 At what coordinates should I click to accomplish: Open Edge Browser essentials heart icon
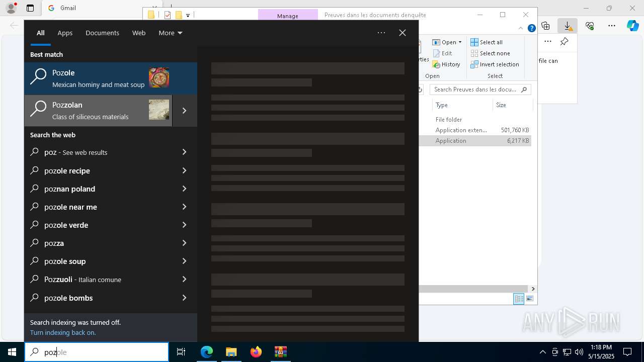(x=590, y=26)
